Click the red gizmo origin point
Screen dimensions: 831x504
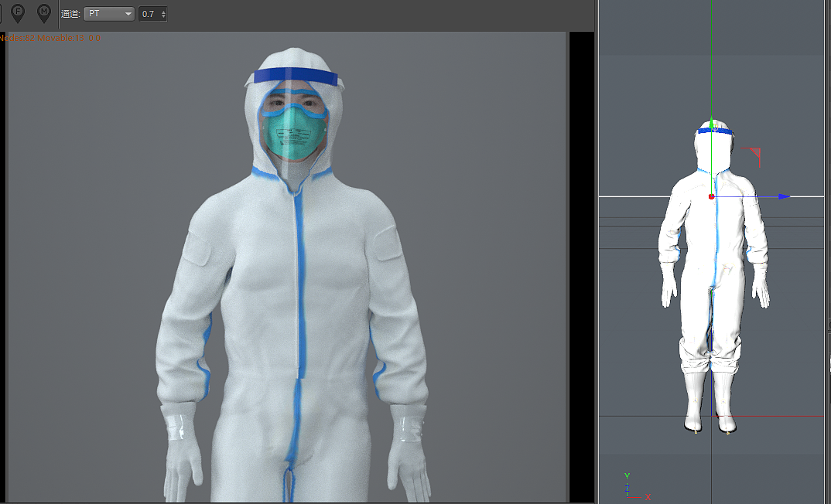click(711, 196)
